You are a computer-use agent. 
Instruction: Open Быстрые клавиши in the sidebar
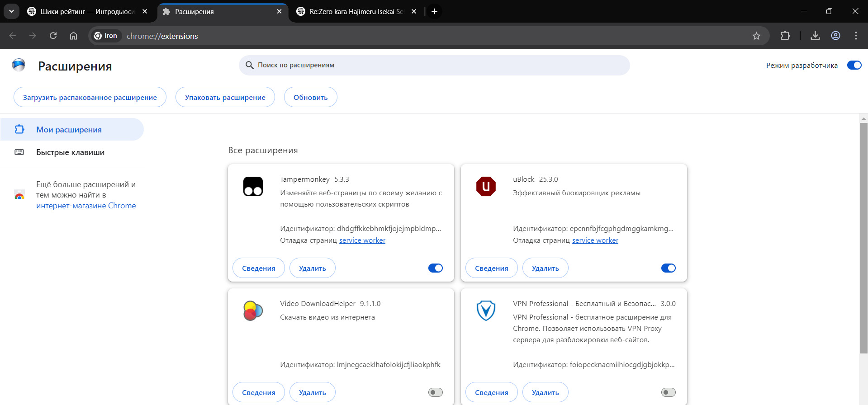(70, 152)
